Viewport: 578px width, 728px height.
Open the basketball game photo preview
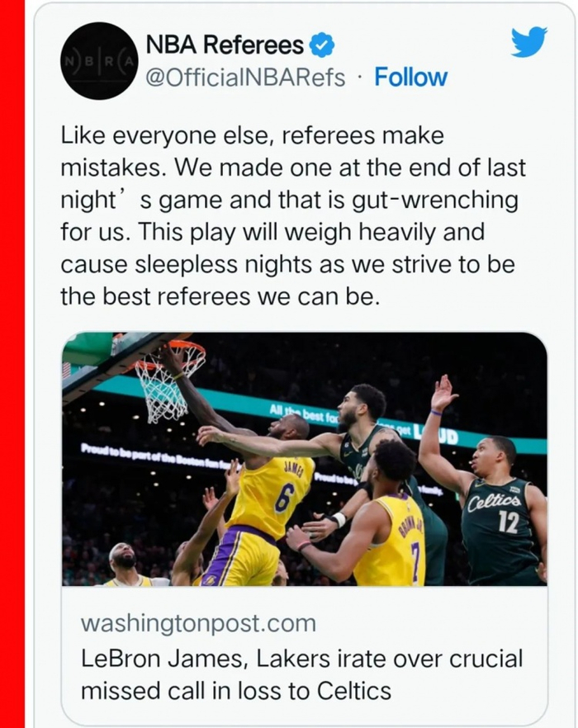coord(304,459)
